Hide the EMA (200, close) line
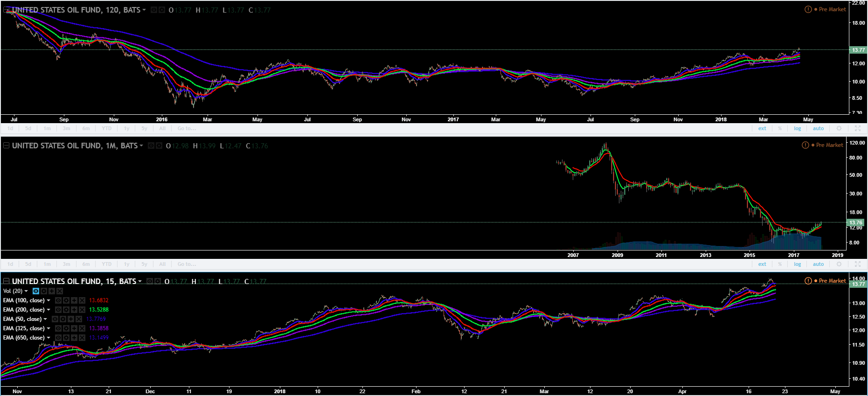Image resolution: width=868 pixels, height=396 pixels. [x=58, y=310]
